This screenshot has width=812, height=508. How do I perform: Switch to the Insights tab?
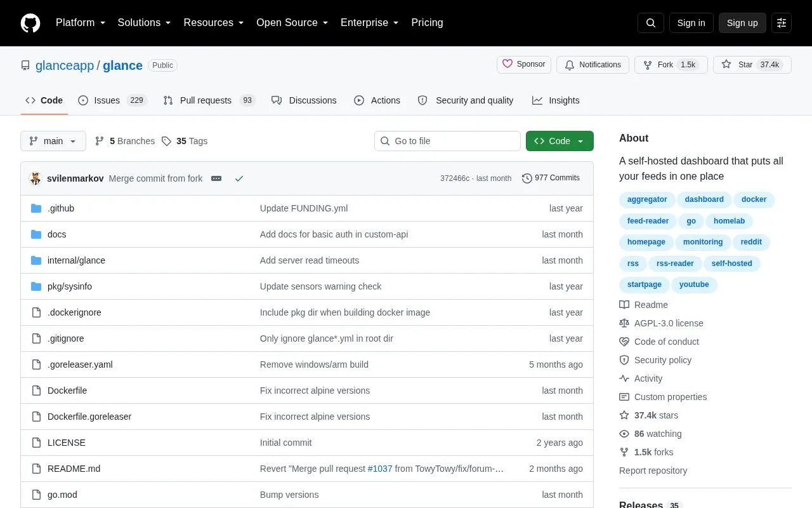click(556, 100)
